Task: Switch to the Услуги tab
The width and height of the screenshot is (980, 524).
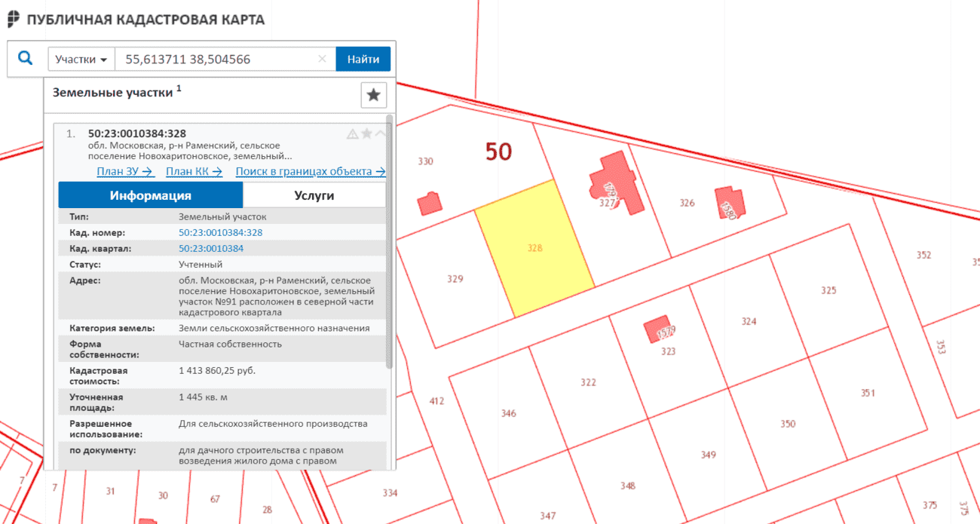Action: point(314,195)
